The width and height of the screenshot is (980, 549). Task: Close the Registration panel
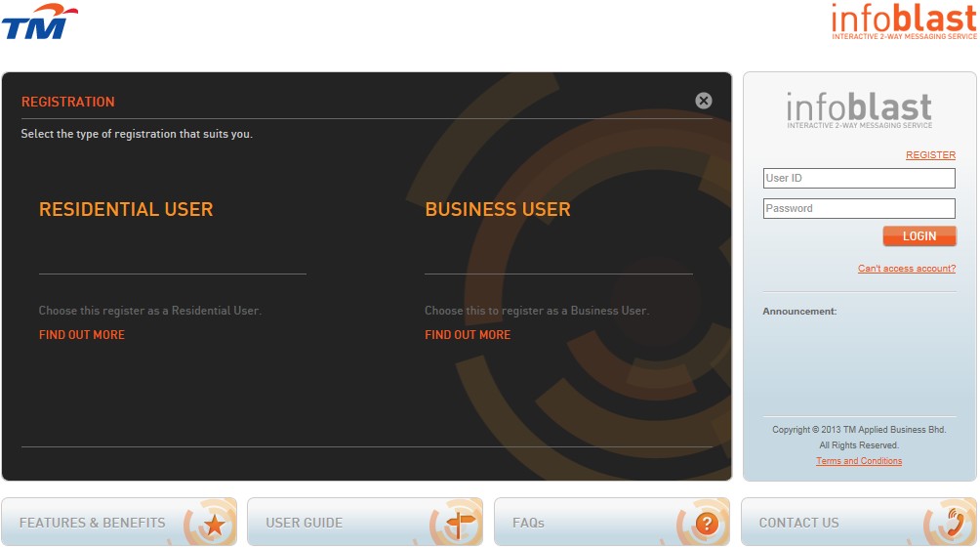coord(703,101)
